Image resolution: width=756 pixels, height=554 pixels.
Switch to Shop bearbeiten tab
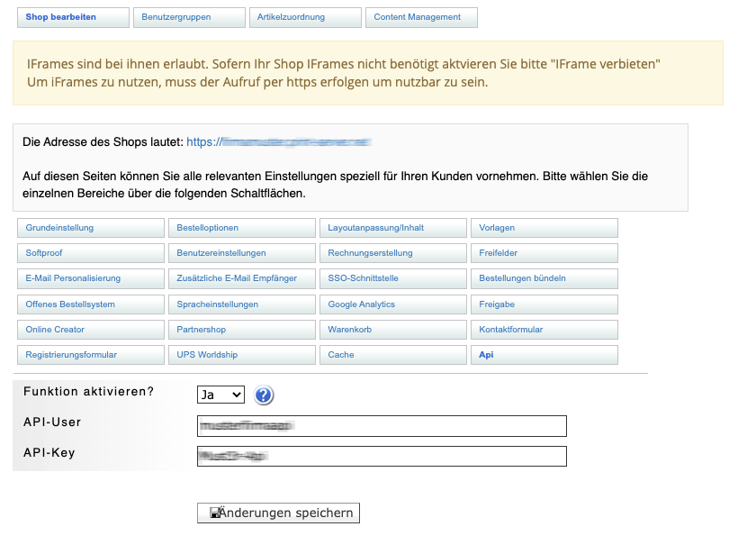(73, 17)
